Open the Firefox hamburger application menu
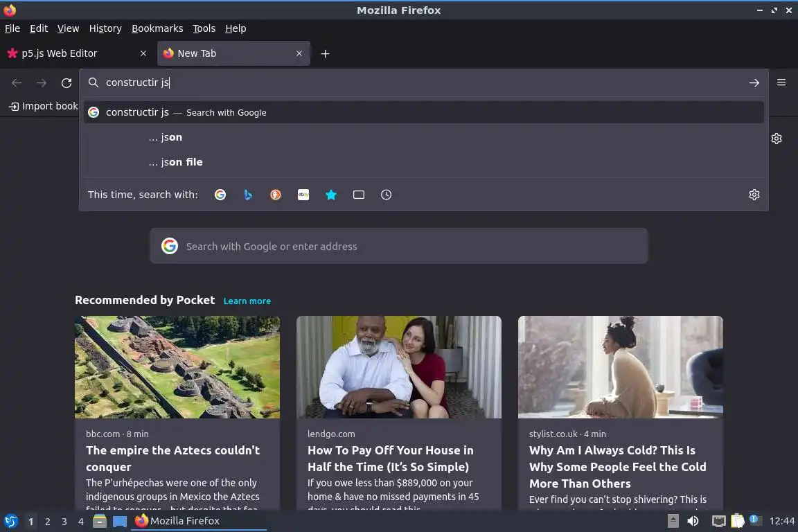798x532 pixels. pyautogui.click(x=781, y=82)
